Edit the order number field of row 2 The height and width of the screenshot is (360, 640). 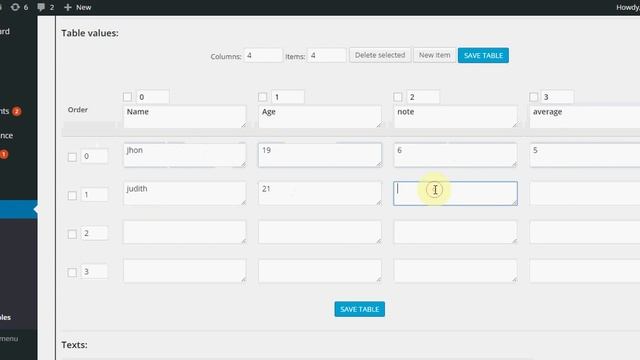[94, 233]
